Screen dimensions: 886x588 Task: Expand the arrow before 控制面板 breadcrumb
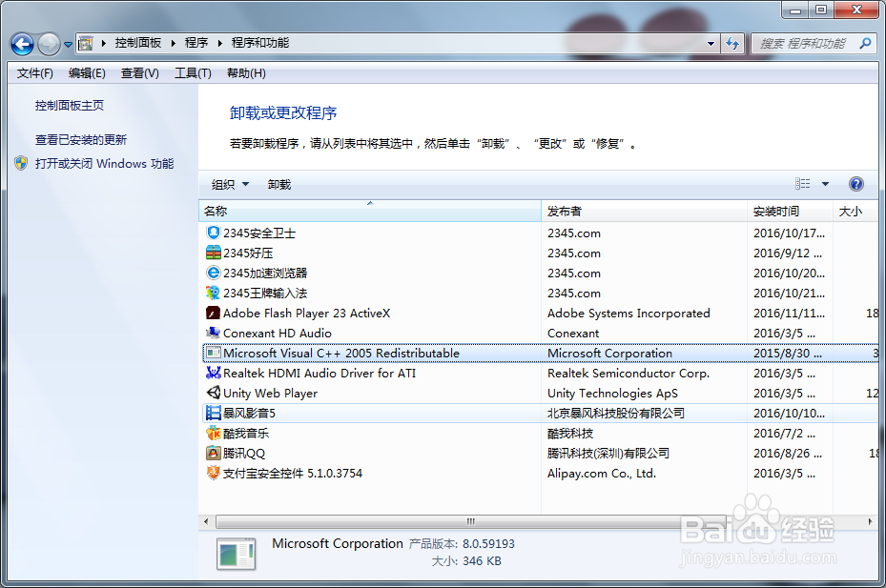pyautogui.click(x=103, y=43)
